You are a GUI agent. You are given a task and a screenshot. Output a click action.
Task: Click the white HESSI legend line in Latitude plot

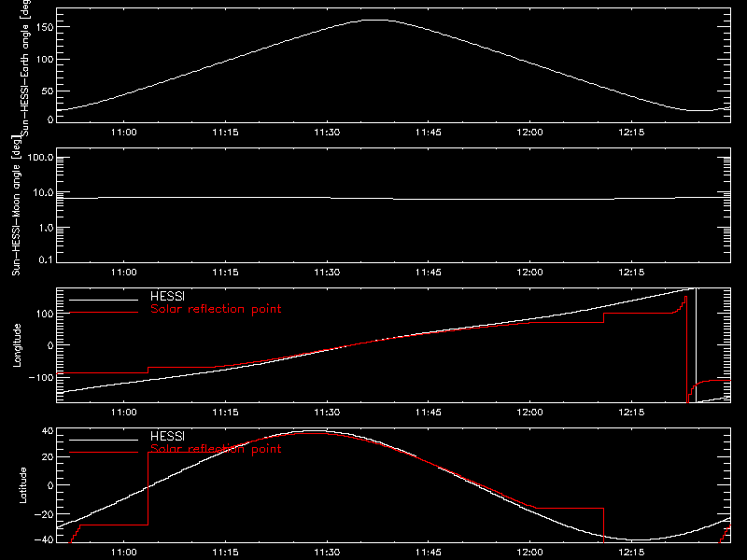pyautogui.click(x=104, y=440)
